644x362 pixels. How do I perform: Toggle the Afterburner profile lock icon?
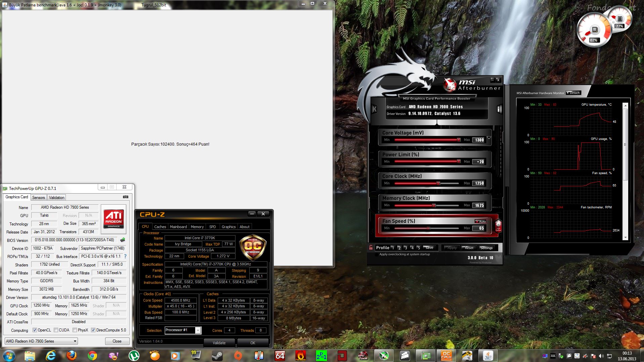(371, 248)
